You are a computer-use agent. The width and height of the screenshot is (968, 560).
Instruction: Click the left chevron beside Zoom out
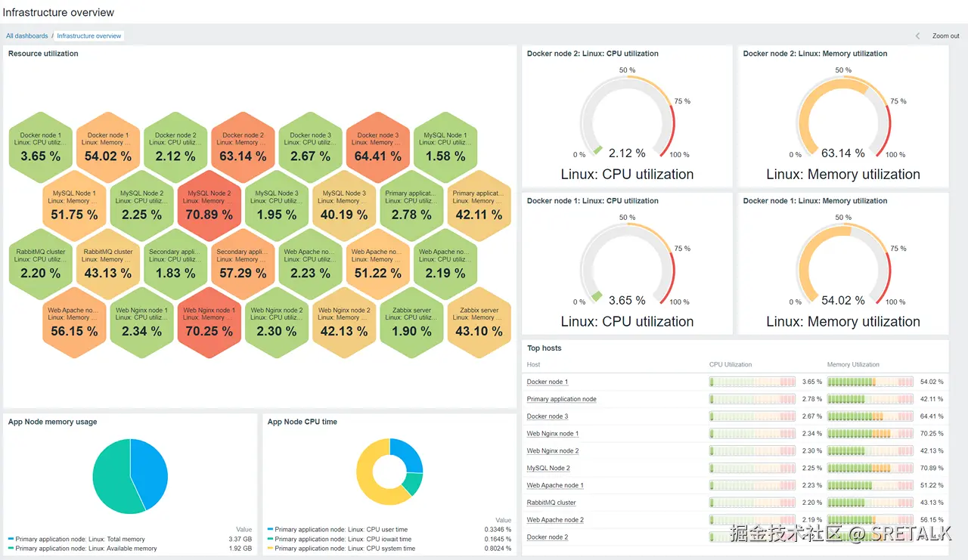pos(917,36)
